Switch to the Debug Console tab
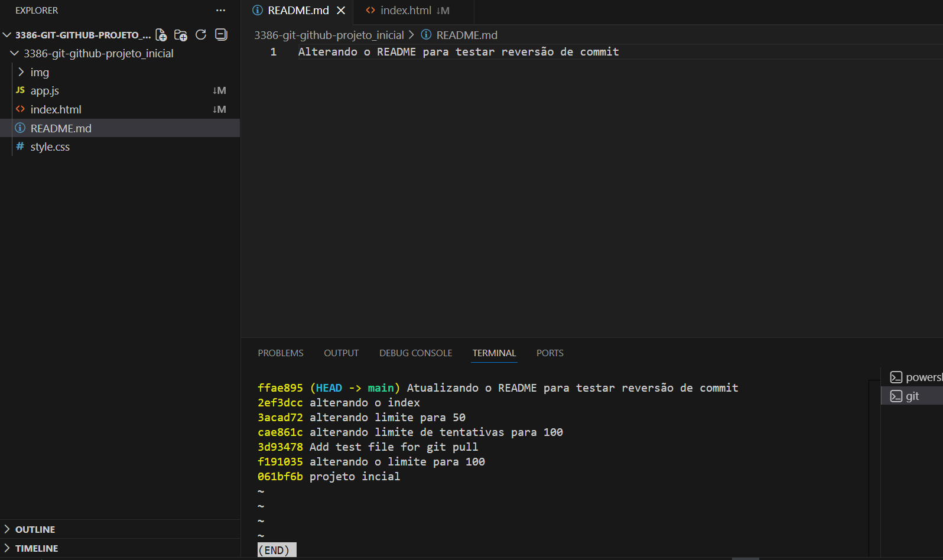The image size is (943, 560). pyautogui.click(x=415, y=353)
